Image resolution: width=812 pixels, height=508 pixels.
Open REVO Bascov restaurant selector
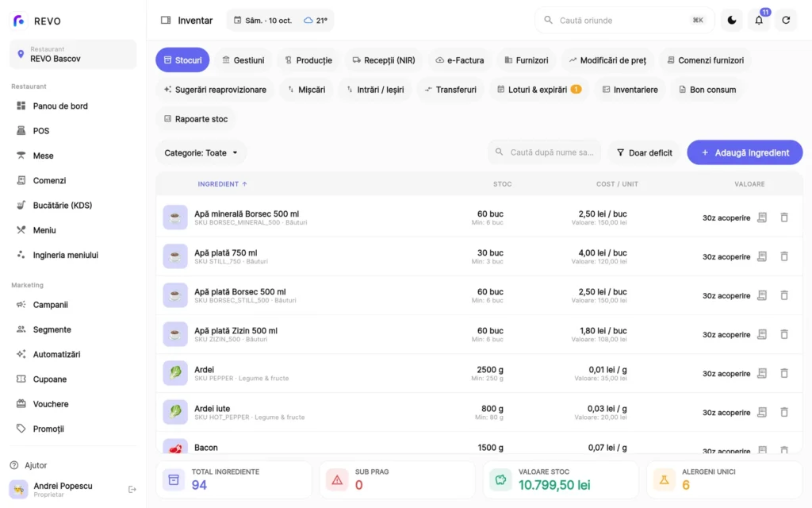pos(73,54)
